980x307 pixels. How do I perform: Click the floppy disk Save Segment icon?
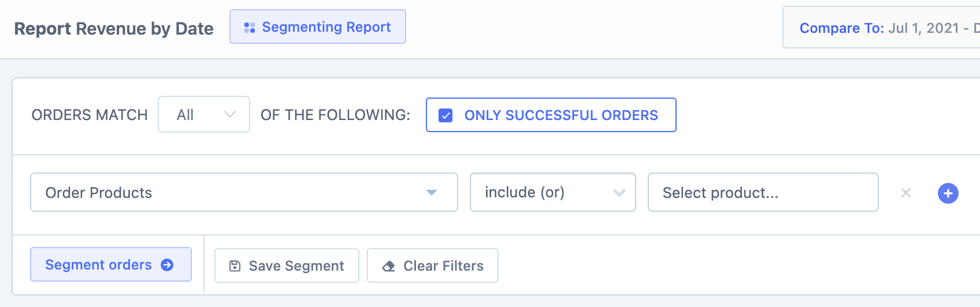tap(235, 266)
